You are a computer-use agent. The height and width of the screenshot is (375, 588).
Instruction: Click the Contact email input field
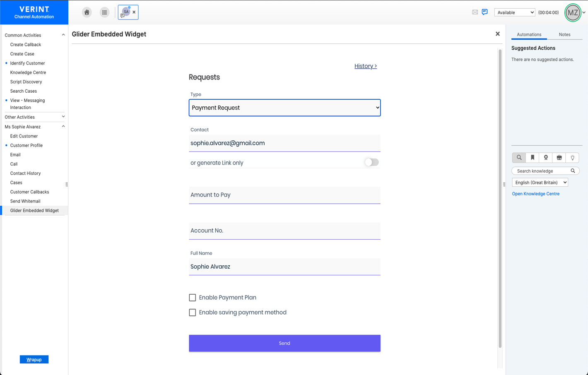[284, 143]
